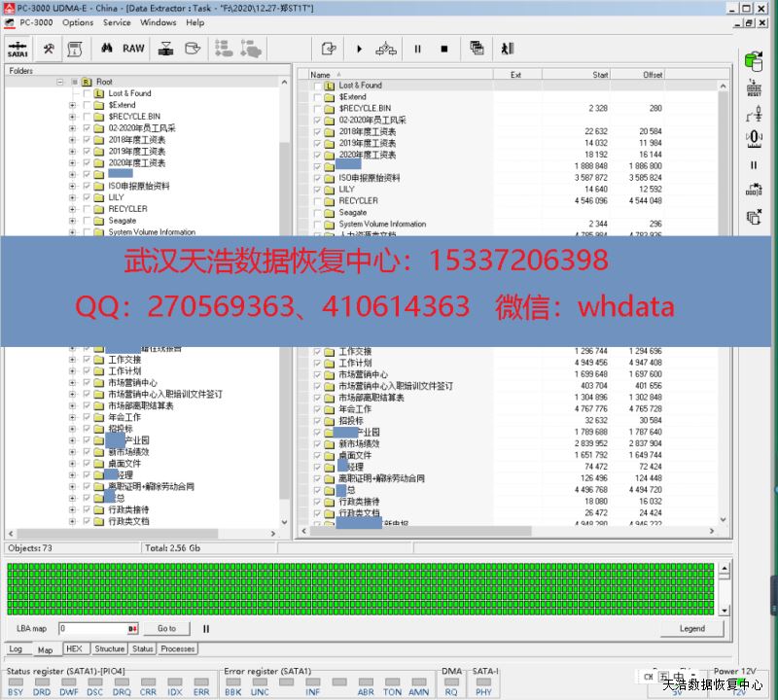
Task: Click the RAW recovery toolbar button
Action: (x=133, y=49)
